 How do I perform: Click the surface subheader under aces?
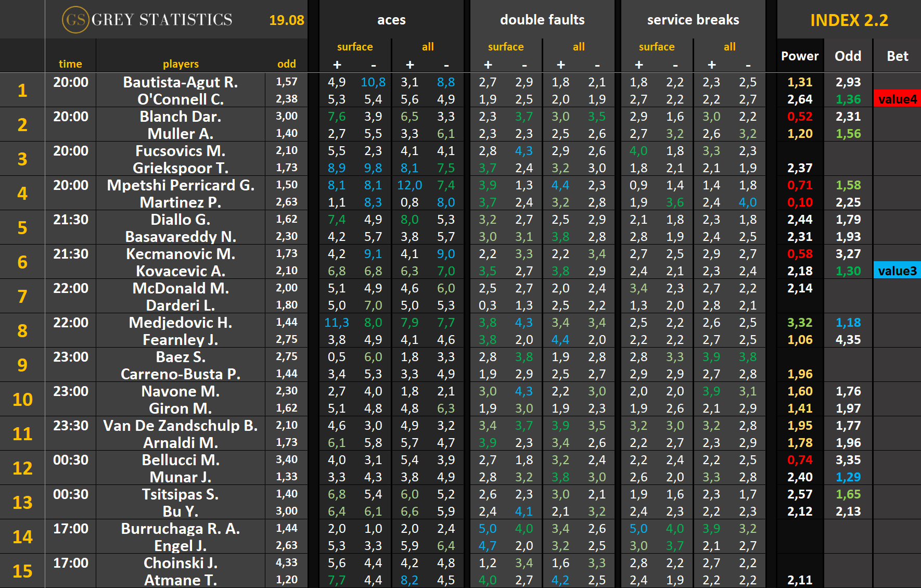(355, 47)
